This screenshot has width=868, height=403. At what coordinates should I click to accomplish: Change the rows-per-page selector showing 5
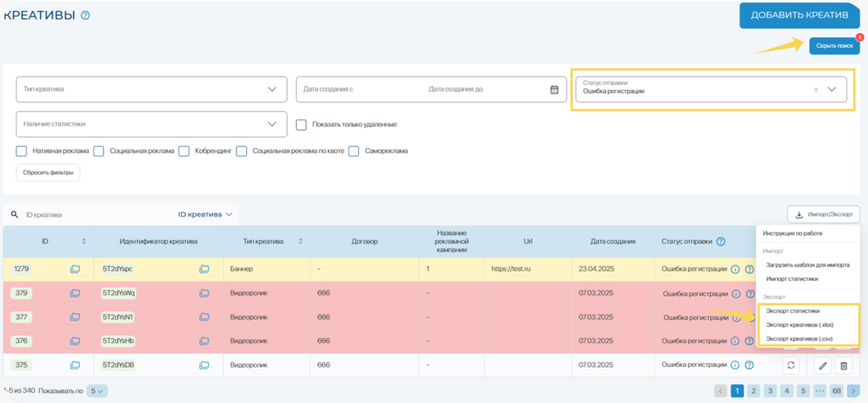tap(97, 391)
